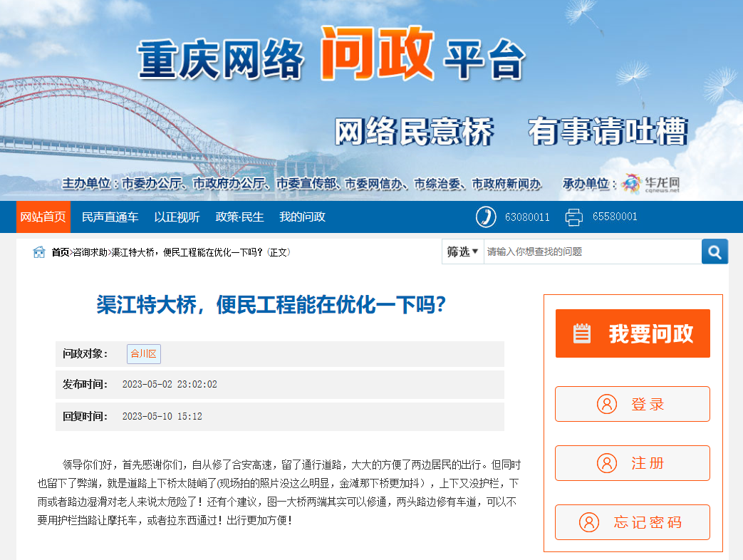Follow the 首页 breadcrumb link
This screenshot has width=743, height=560.
click(61, 252)
